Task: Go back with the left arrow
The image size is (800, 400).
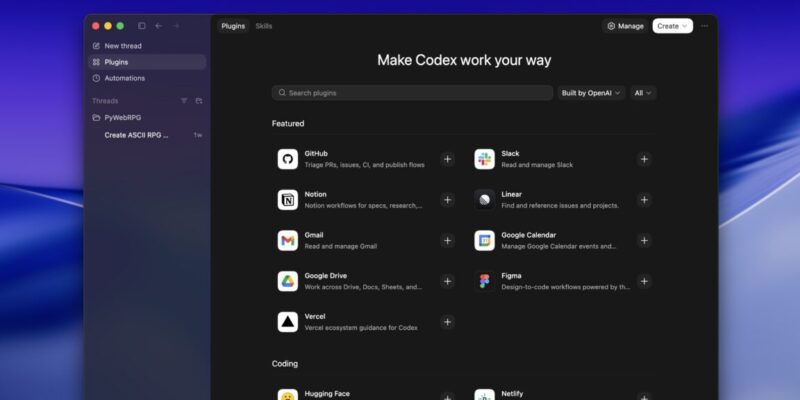Action: click(159, 26)
